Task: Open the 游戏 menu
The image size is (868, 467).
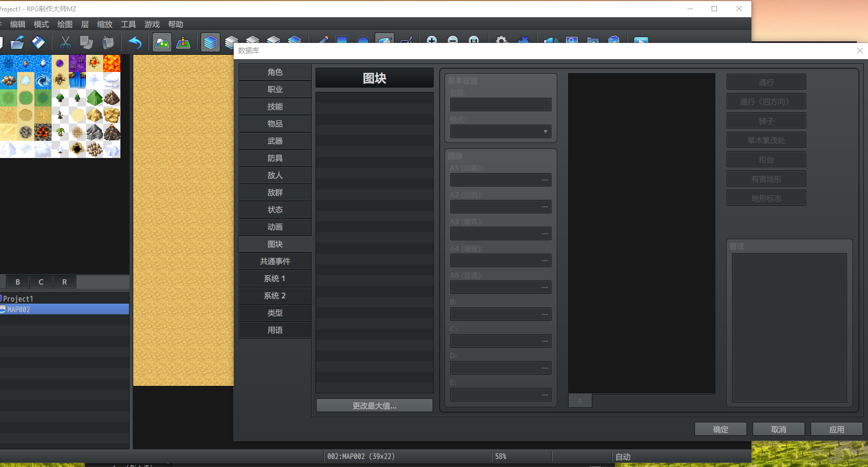Action: pyautogui.click(x=152, y=24)
